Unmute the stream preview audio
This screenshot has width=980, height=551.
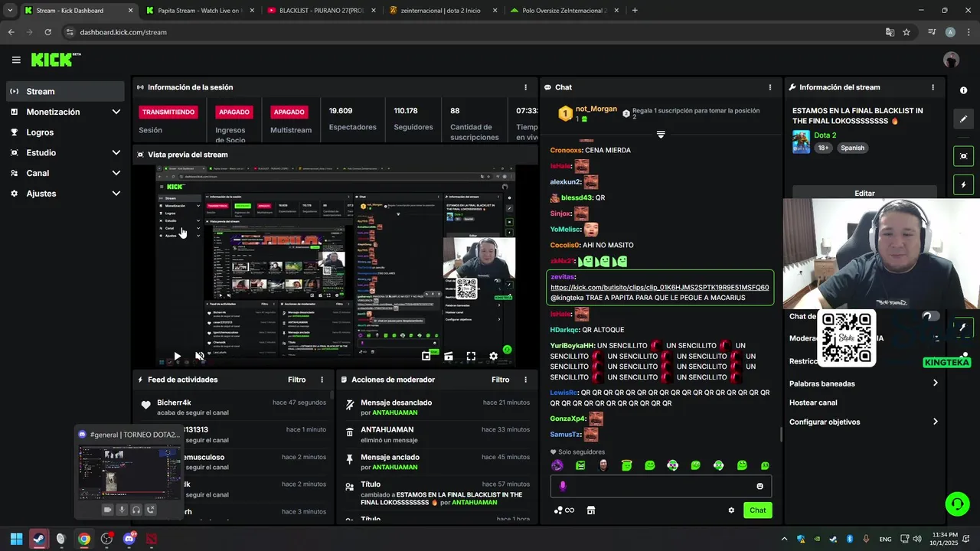click(x=200, y=356)
